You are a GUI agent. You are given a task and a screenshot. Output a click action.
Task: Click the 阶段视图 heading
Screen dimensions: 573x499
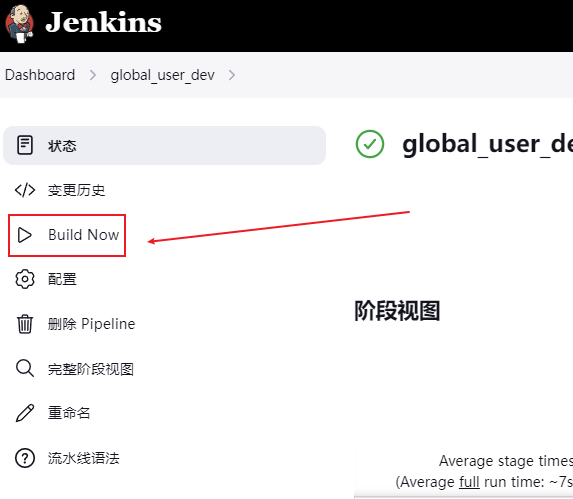(x=397, y=311)
